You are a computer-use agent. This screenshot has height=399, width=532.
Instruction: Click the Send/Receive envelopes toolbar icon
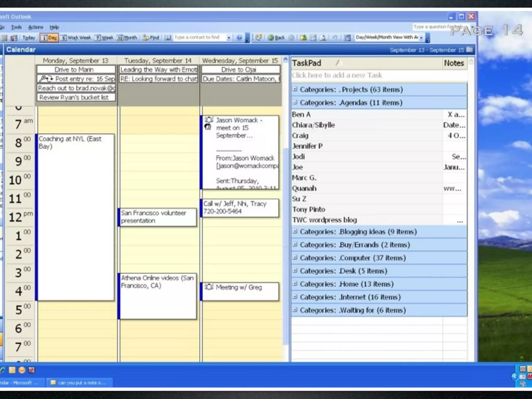point(258,37)
